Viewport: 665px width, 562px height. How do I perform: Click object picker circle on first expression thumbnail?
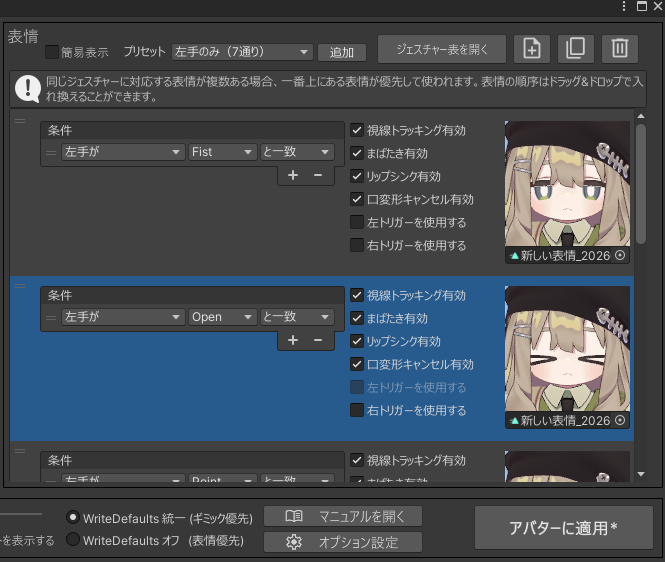coord(620,256)
